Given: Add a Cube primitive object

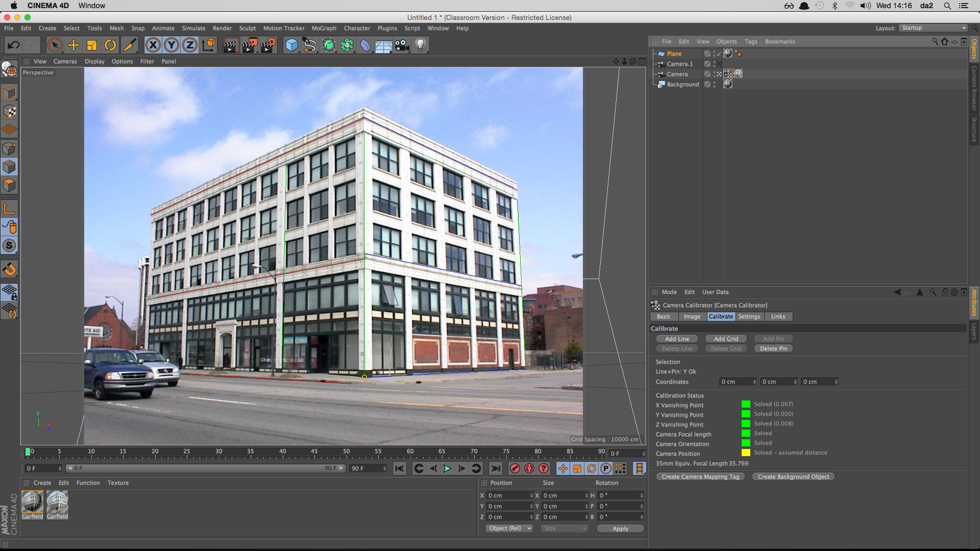Looking at the screenshot, I should click(291, 45).
